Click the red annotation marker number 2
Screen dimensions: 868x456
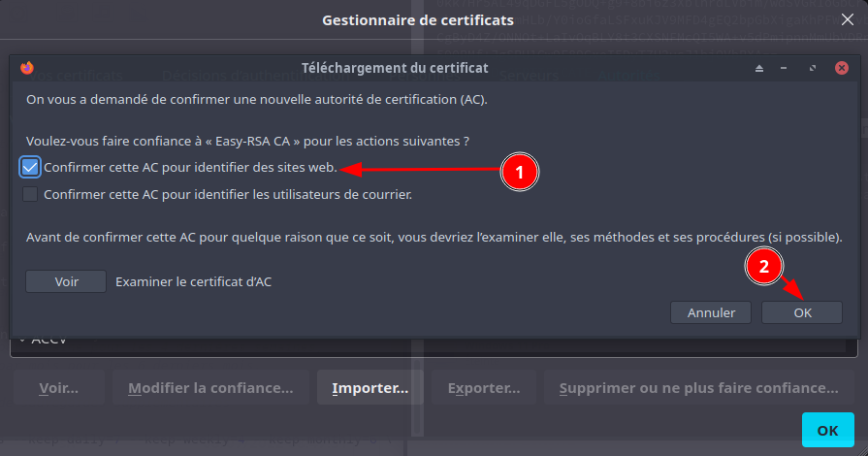pos(763,269)
